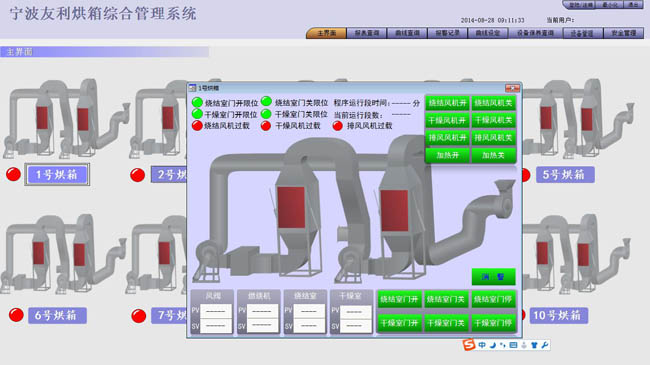Click the red 排风风机过载 indicator light
The height and width of the screenshot is (365, 650).
[338, 125]
